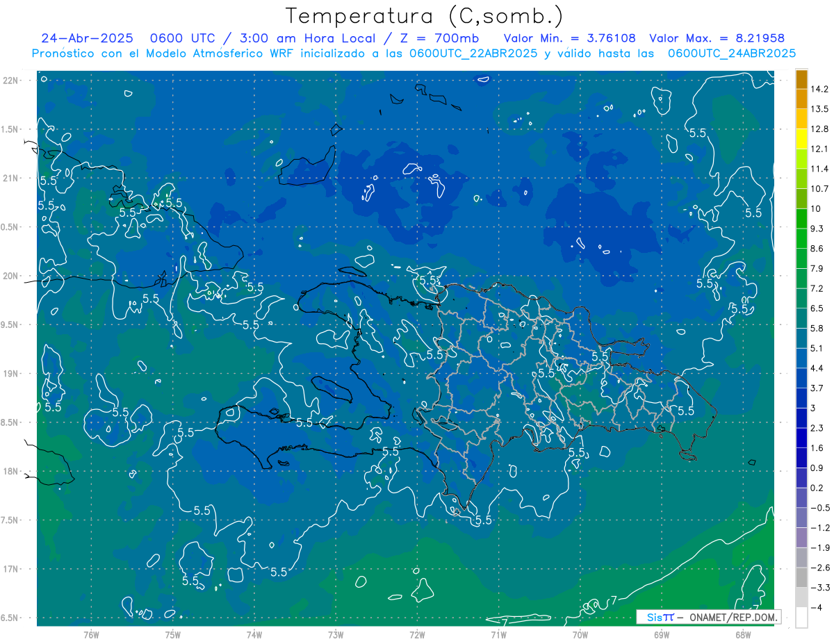
Task: Click the '71W' longitude label
Action: click(498, 635)
